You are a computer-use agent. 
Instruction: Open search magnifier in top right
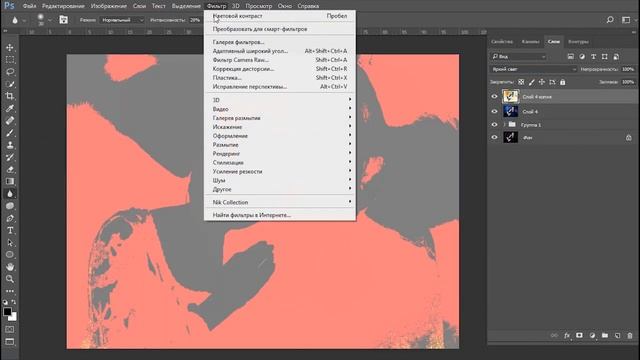(610, 20)
